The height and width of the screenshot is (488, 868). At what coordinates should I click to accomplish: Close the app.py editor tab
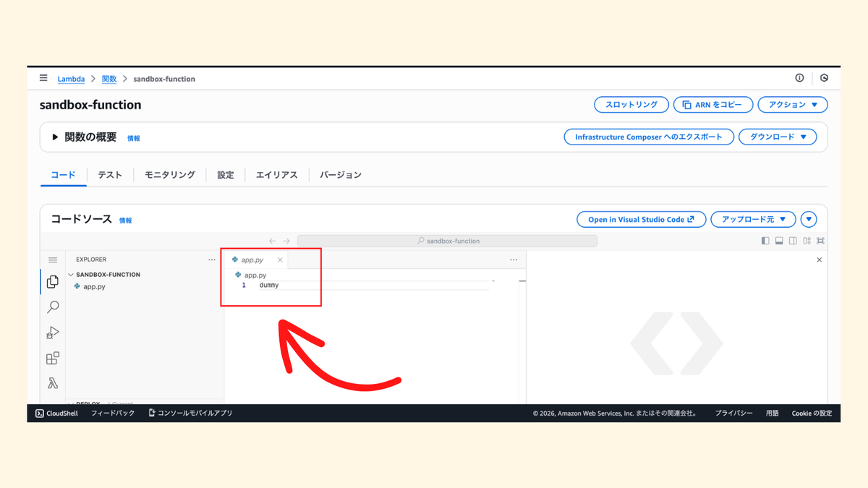[x=280, y=260]
